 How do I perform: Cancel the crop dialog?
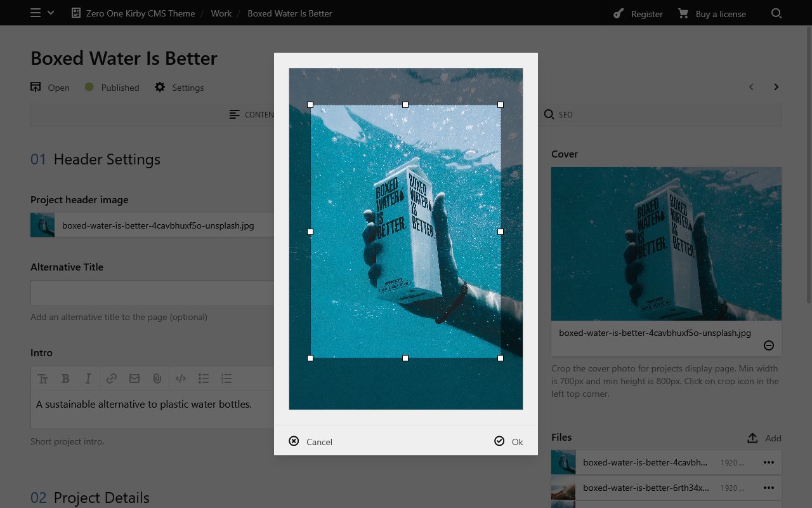(310, 441)
